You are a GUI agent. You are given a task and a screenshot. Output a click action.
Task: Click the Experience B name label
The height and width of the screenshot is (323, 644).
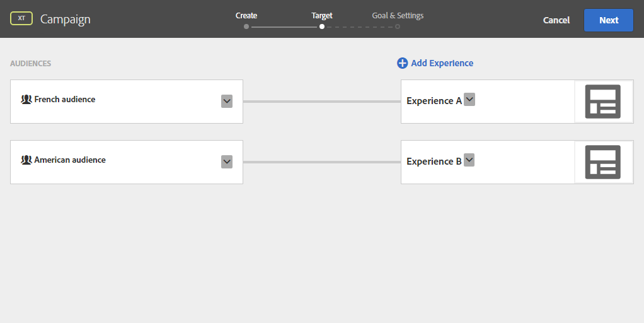[434, 161]
